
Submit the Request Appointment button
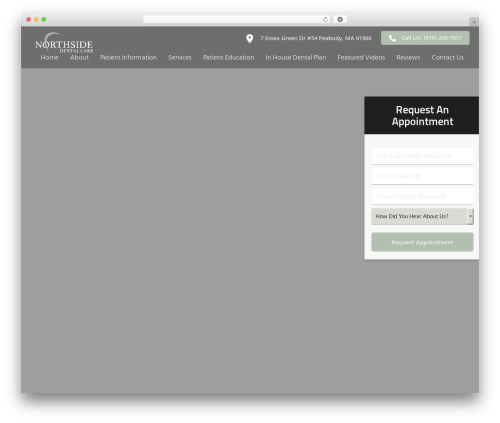point(422,242)
